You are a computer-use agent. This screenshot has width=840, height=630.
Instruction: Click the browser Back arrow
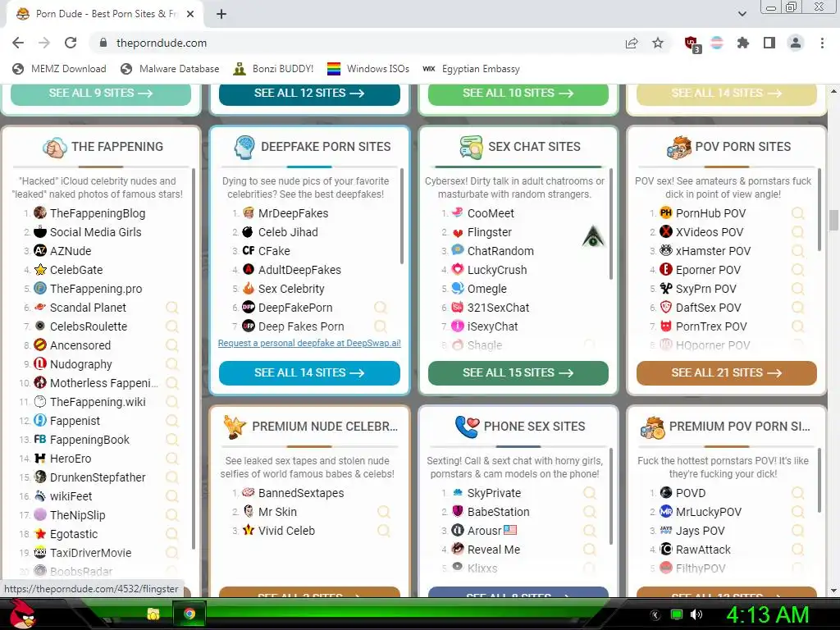(x=18, y=43)
